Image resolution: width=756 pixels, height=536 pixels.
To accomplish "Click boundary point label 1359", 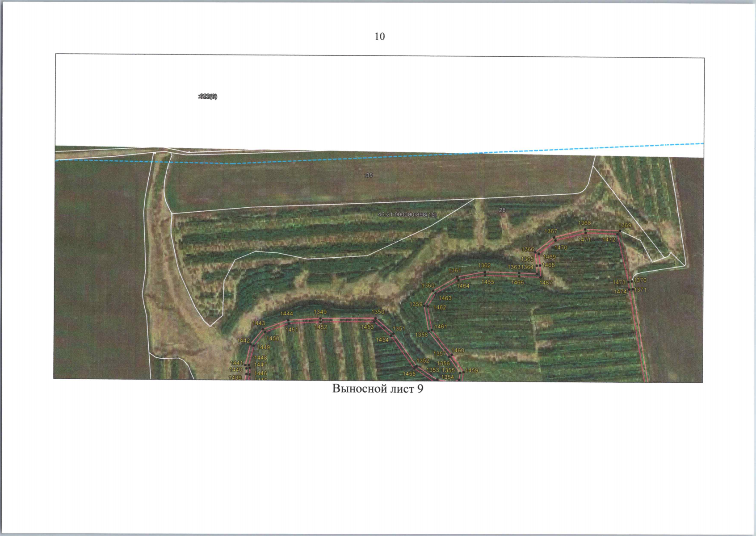I will pos(416,304).
